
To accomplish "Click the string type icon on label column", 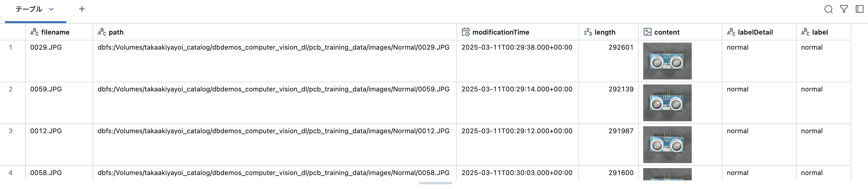I will [805, 32].
